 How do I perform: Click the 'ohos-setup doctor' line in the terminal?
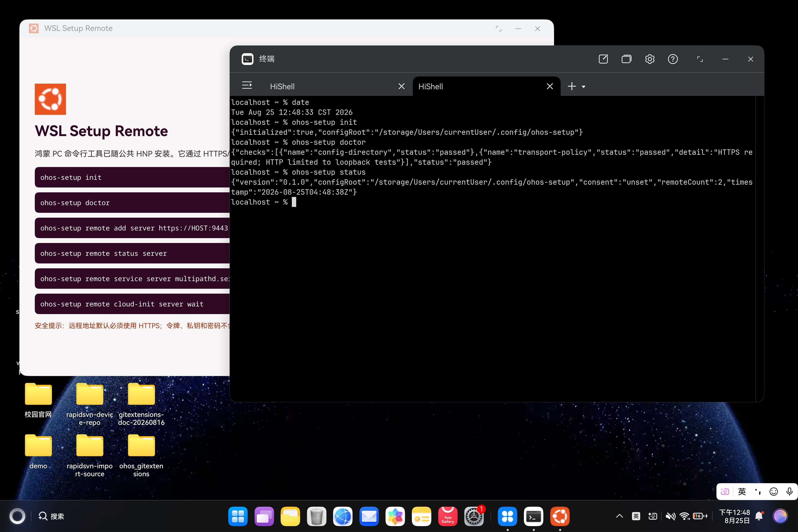coord(298,142)
